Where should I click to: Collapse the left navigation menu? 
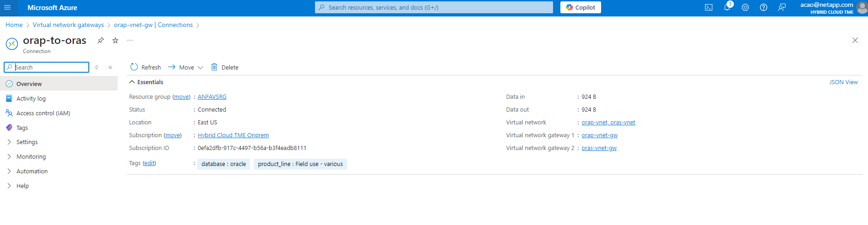click(110, 67)
